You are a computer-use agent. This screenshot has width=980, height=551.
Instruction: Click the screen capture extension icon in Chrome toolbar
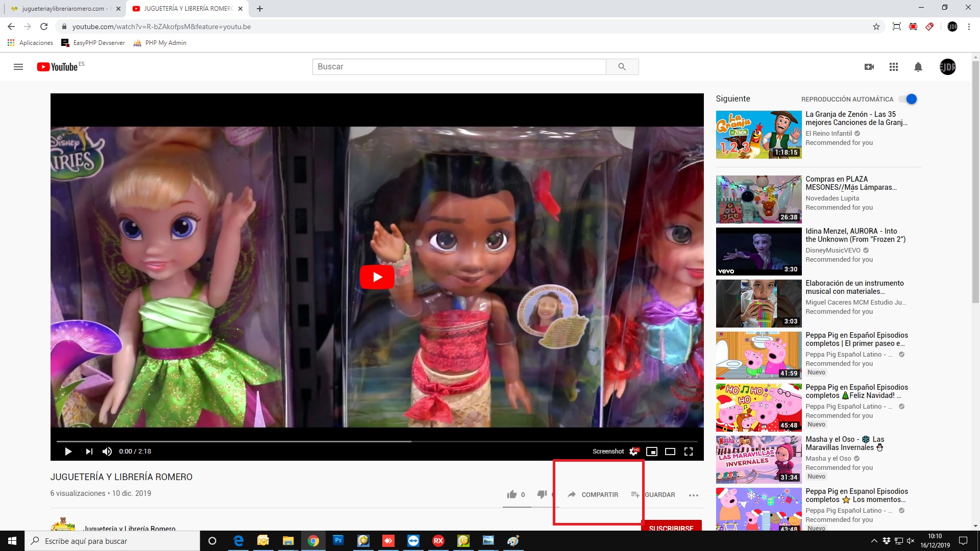897,27
